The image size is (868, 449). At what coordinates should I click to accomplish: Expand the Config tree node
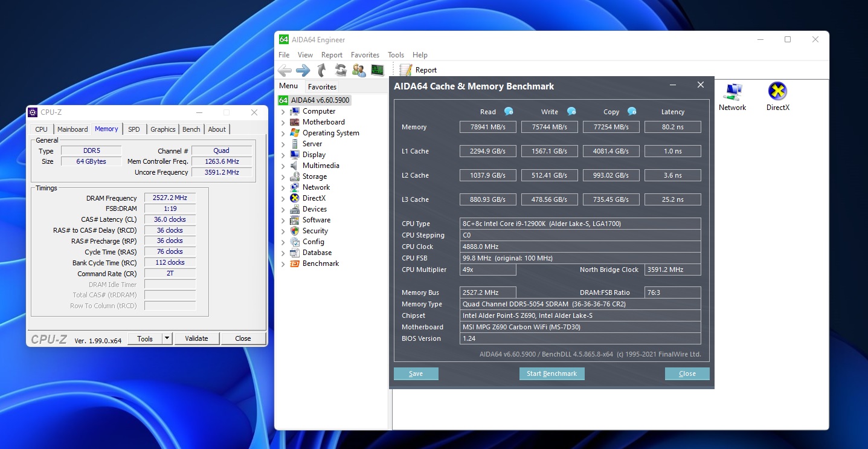(x=283, y=242)
